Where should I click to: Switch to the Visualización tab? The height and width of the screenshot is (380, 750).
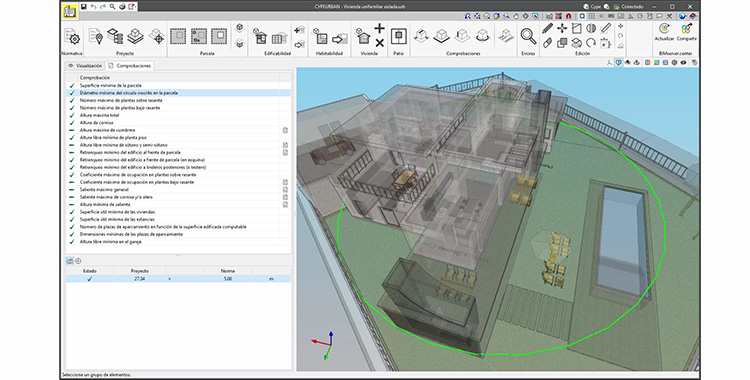coord(86,66)
